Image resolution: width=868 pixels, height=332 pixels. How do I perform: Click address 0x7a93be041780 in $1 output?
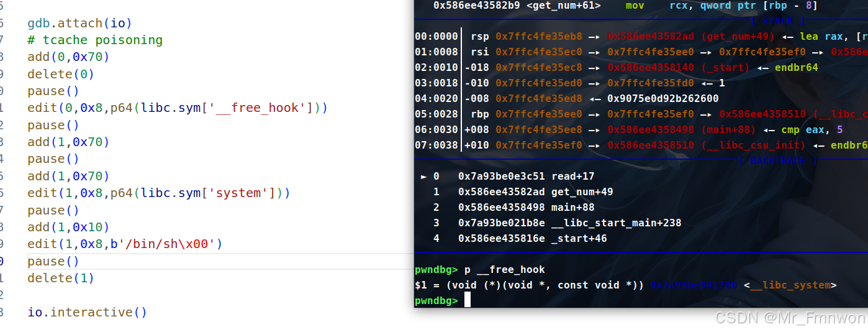click(x=694, y=285)
